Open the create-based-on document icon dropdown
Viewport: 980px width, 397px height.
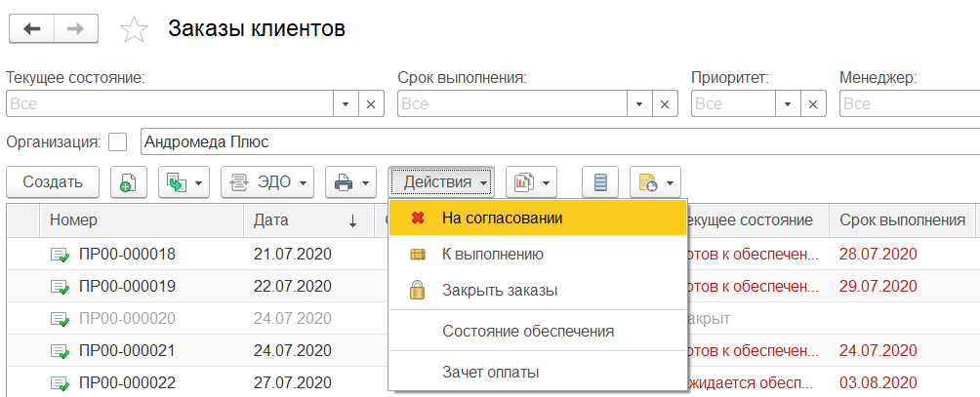tap(184, 181)
